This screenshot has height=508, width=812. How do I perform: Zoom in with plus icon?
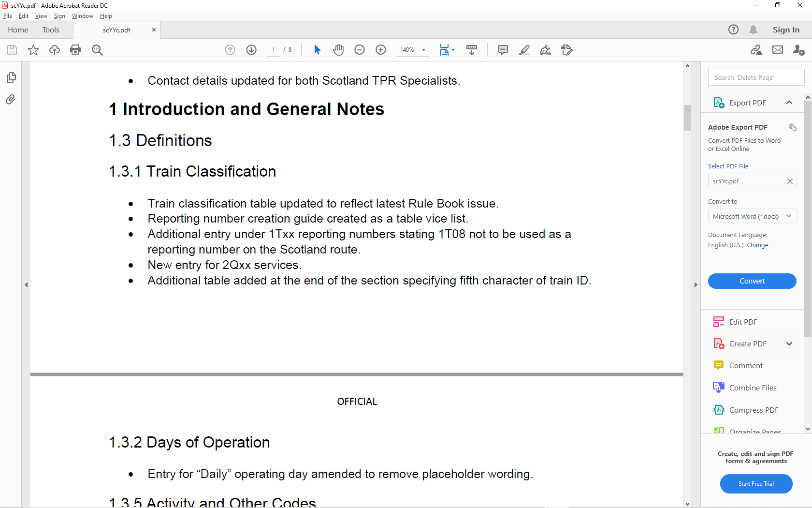pyautogui.click(x=381, y=50)
